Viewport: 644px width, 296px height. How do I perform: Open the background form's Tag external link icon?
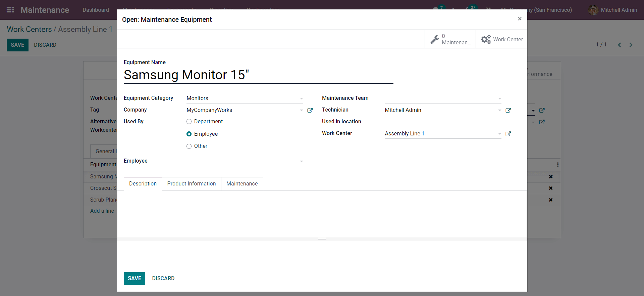[542, 110]
